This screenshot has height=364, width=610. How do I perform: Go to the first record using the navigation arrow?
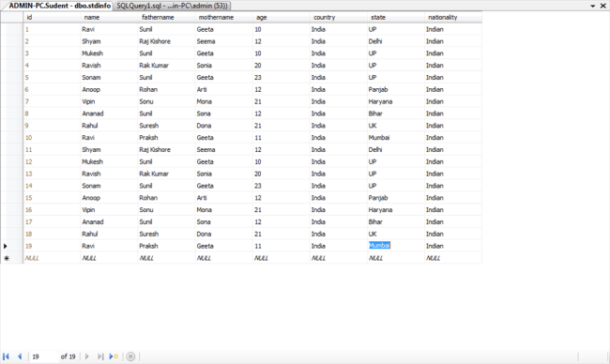tap(6, 356)
